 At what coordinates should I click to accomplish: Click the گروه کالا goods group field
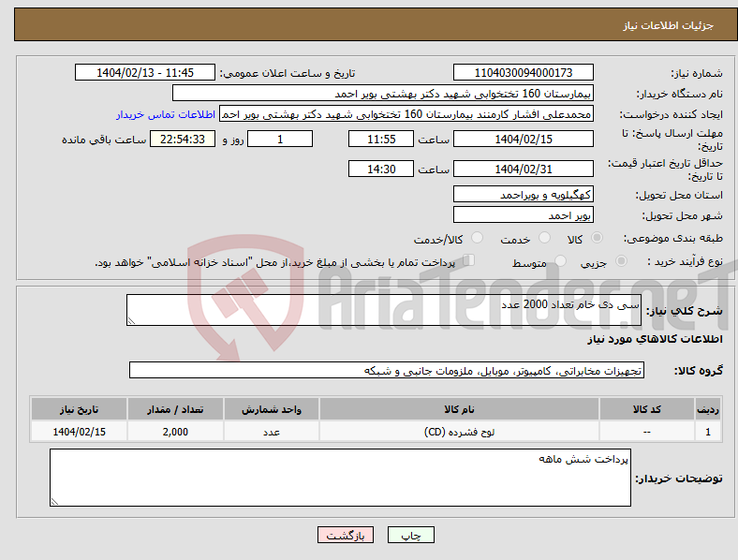click(387, 370)
